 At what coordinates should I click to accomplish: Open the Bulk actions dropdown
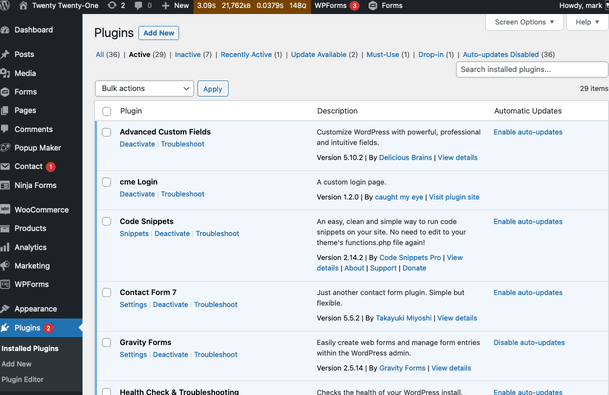pos(144,89)
